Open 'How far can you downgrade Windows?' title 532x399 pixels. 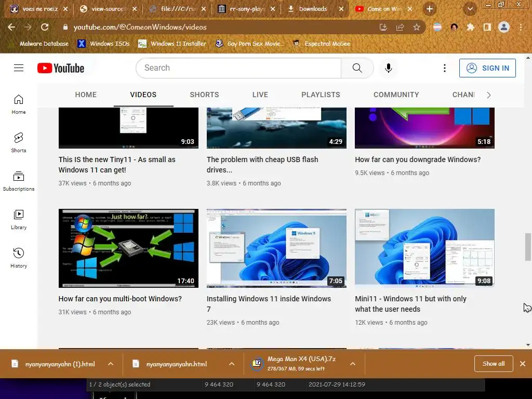tap(418, 159)
